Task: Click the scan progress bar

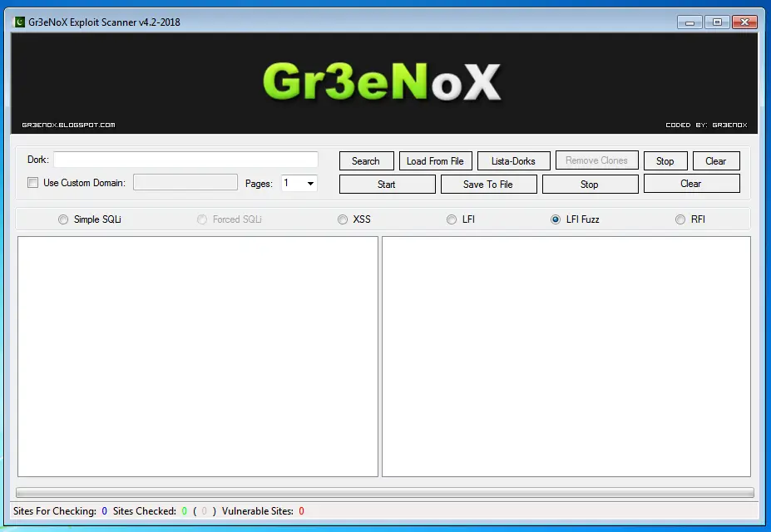Action: pyautogui.click(x=385, y=492)
